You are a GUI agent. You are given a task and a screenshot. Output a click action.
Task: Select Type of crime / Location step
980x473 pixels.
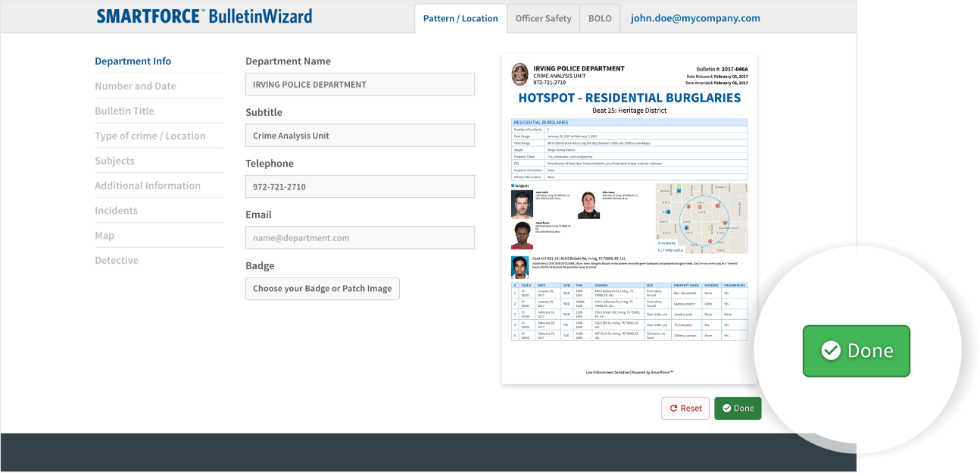150,136
